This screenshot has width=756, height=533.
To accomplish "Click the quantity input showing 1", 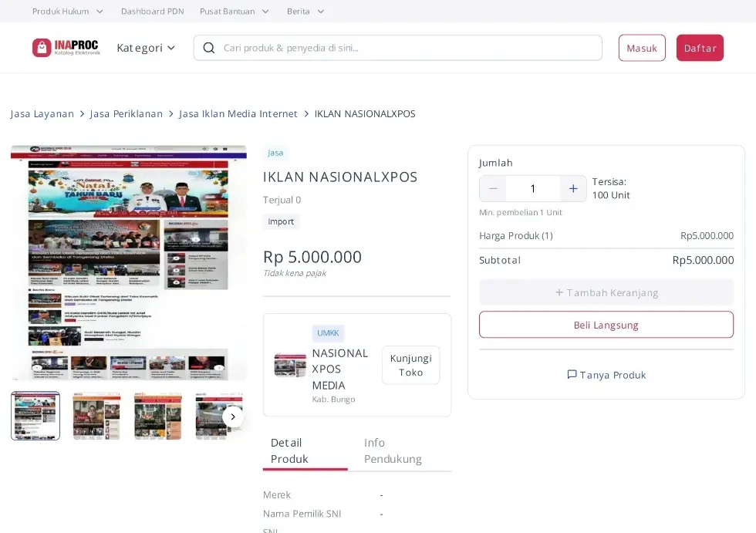I will coord(533,188).
